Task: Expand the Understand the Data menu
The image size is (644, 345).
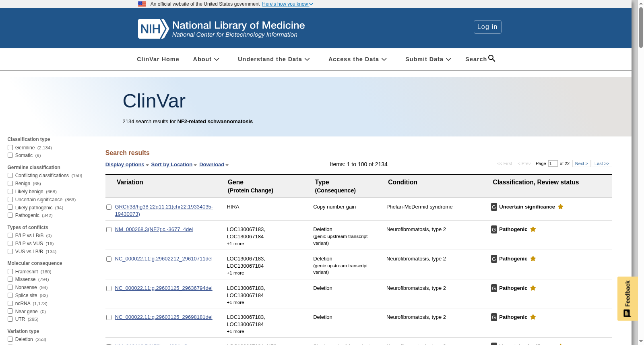Action: click(x=274, y=59)
